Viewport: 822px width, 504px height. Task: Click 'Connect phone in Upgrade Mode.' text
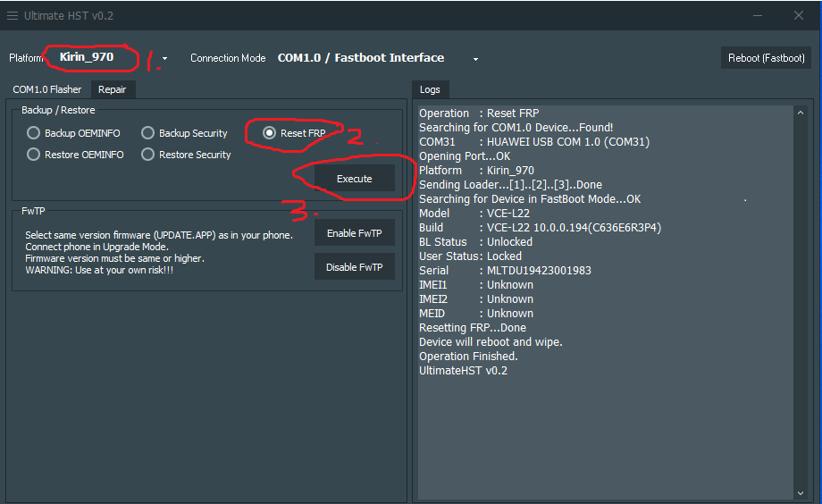(x=97, y=247)
